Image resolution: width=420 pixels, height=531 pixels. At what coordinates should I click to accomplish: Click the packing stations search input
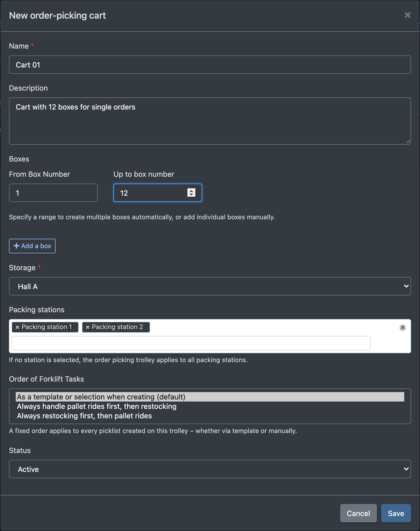(191, 343)
